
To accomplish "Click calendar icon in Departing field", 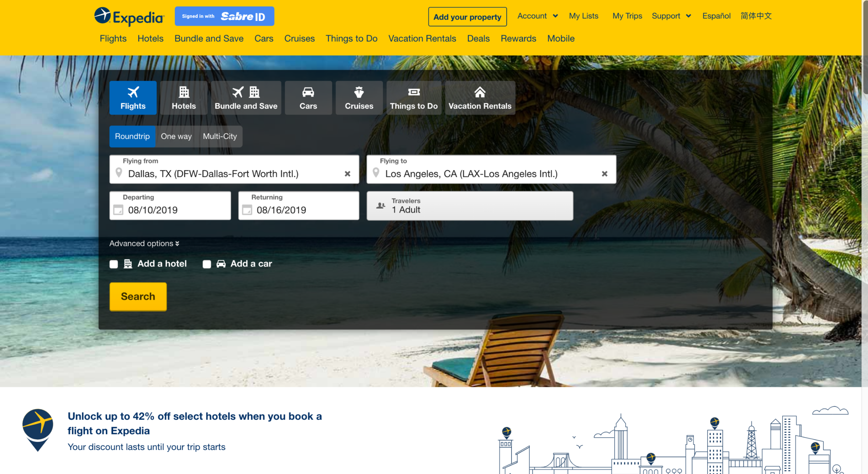I will coord(118,210).
